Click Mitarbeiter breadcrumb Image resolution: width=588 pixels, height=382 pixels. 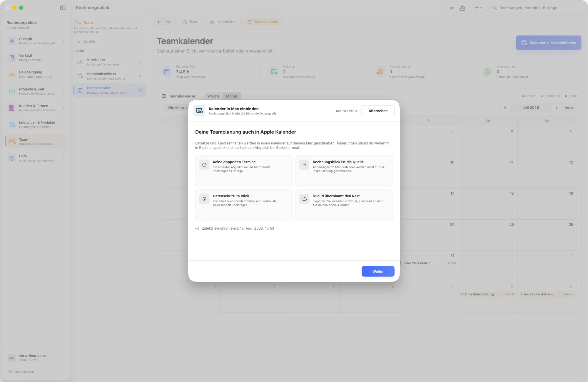click(223, 22)
